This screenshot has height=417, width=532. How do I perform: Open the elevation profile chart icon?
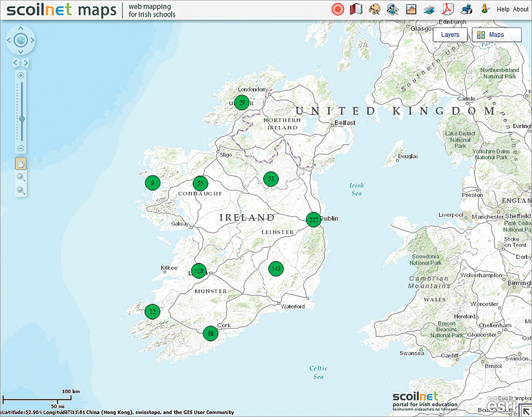pyautogui.click(x=411, y=9)
